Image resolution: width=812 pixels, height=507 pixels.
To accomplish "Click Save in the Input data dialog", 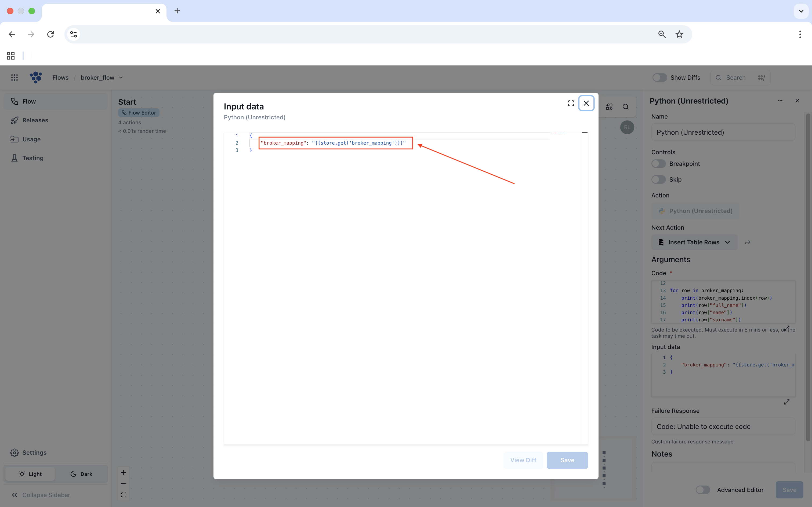I will coord(567,460).
